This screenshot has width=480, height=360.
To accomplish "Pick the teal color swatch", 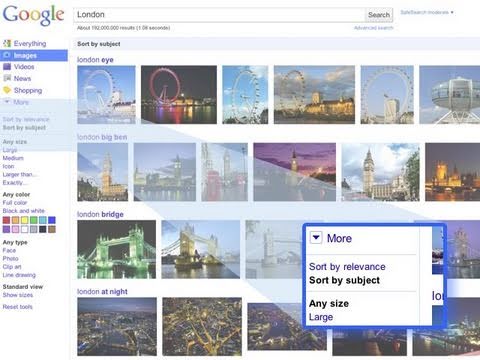I will (x=43, y=220).
